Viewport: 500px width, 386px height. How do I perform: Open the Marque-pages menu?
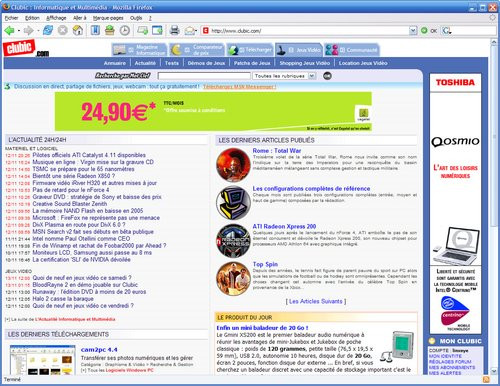tap(108, 18)
